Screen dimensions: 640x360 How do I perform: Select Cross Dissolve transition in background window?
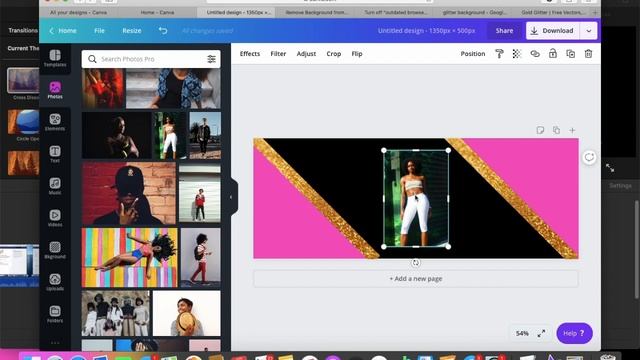(x=23, y=81)
